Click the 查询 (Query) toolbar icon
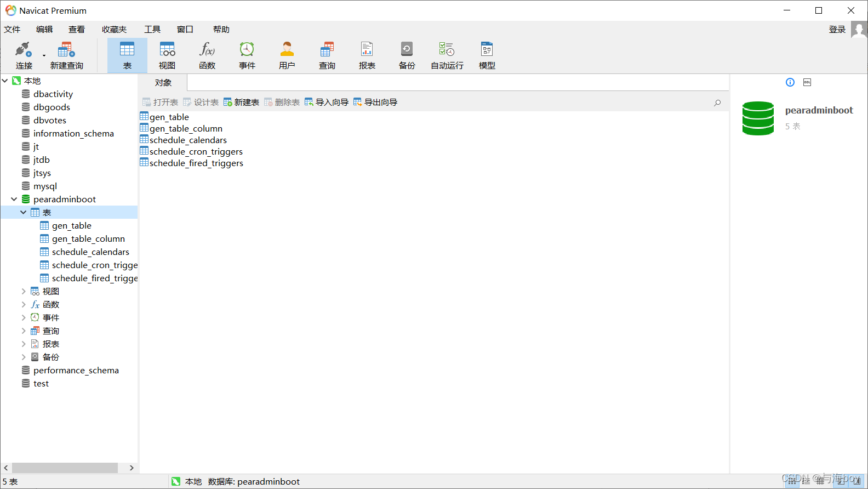 click(327, 55)
